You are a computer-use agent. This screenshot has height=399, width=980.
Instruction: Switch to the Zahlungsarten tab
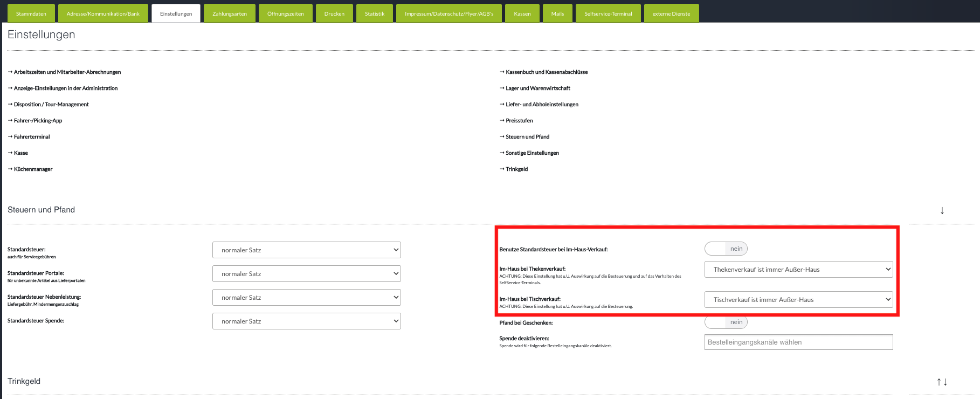tap(230, 13)
